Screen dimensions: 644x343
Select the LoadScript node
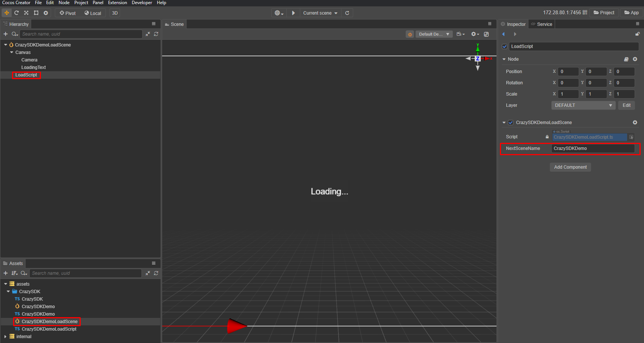click(26, 75)
